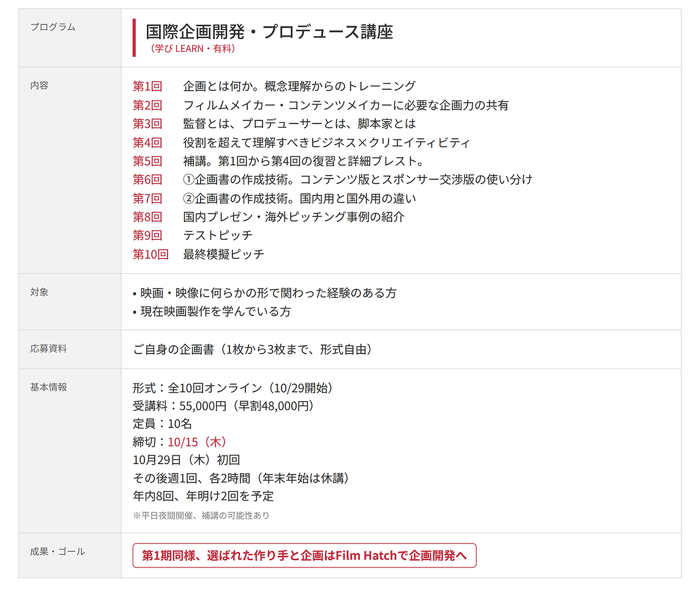Click the プログラム row label
This screenshot has height=595, width=700.
click(53, 27)
